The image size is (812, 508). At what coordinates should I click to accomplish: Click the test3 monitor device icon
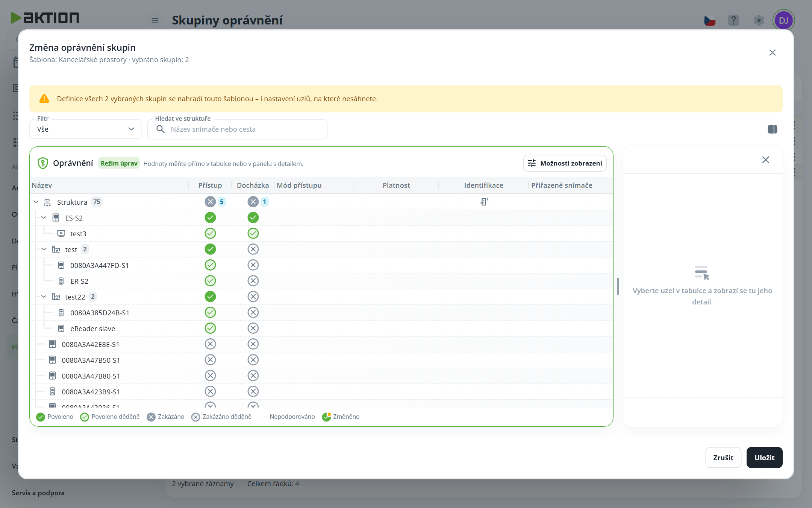[x=61, y=234]
